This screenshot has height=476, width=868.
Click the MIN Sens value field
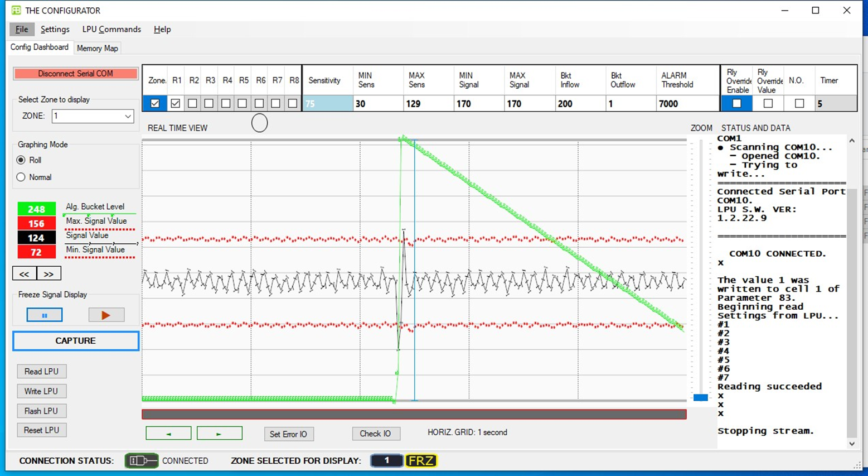[x=378, y=104]
